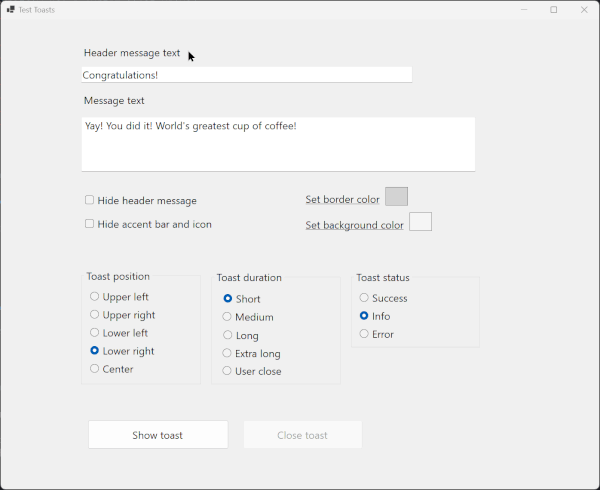Set toast status to Error
Viewport: 600px width, 490px height.
click(364, 334)
